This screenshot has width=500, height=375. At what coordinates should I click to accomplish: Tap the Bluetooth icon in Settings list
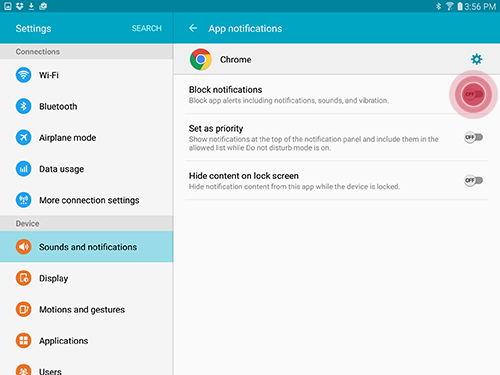coord(23,106)
